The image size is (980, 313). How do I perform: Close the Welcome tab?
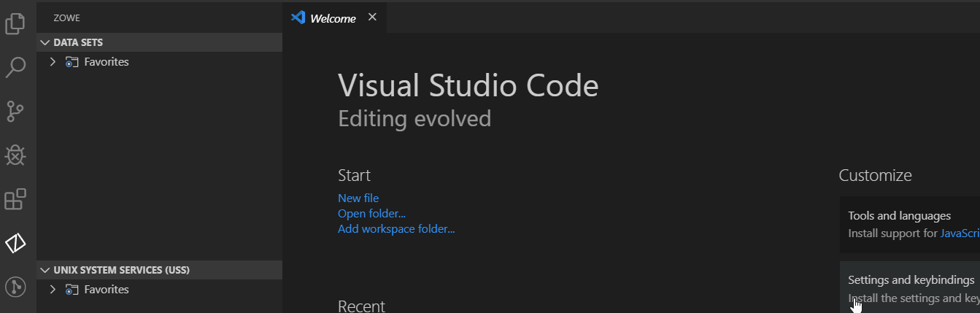(372, 18)
